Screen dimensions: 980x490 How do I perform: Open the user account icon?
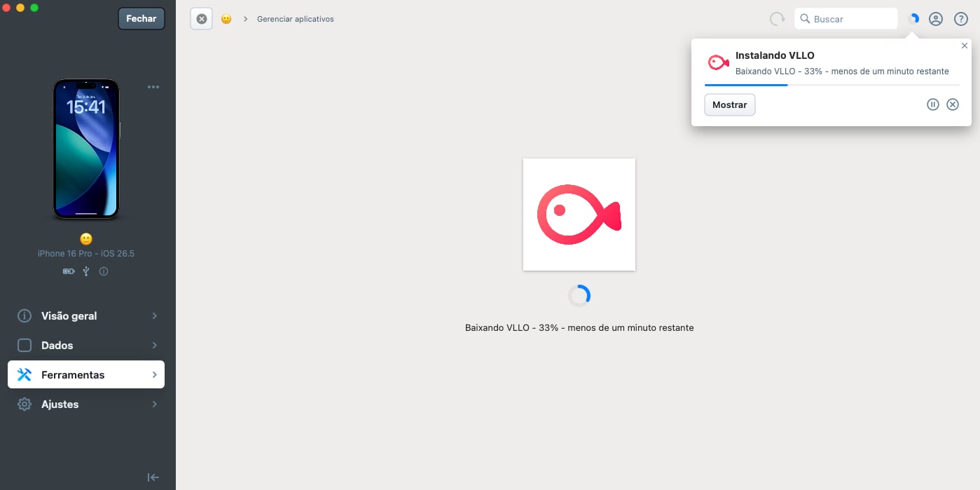(x=936, y=19)
